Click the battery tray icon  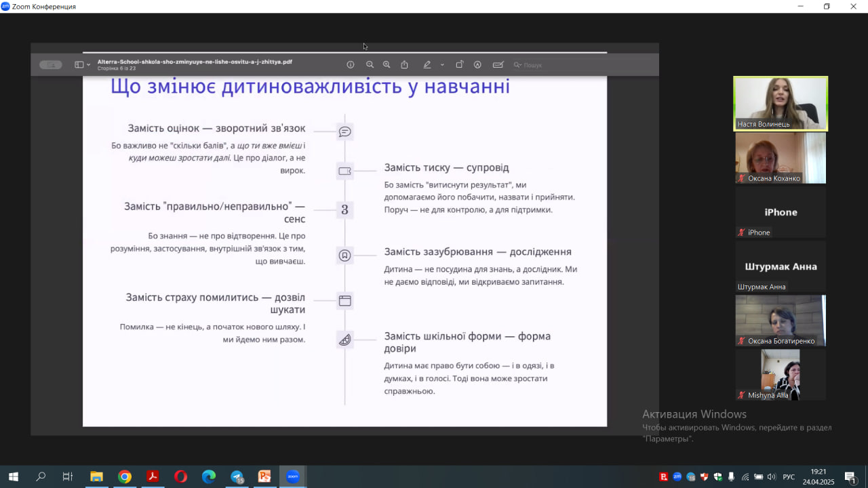click(x=759, y=477)
